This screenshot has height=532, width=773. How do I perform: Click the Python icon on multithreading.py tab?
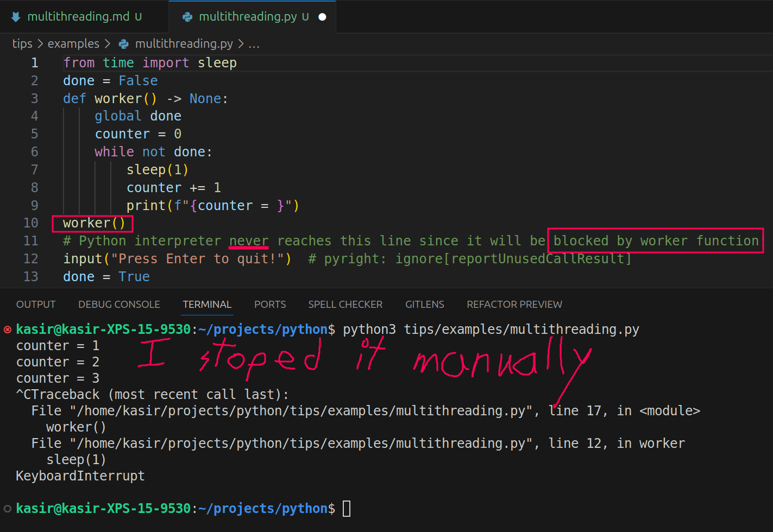187,16
